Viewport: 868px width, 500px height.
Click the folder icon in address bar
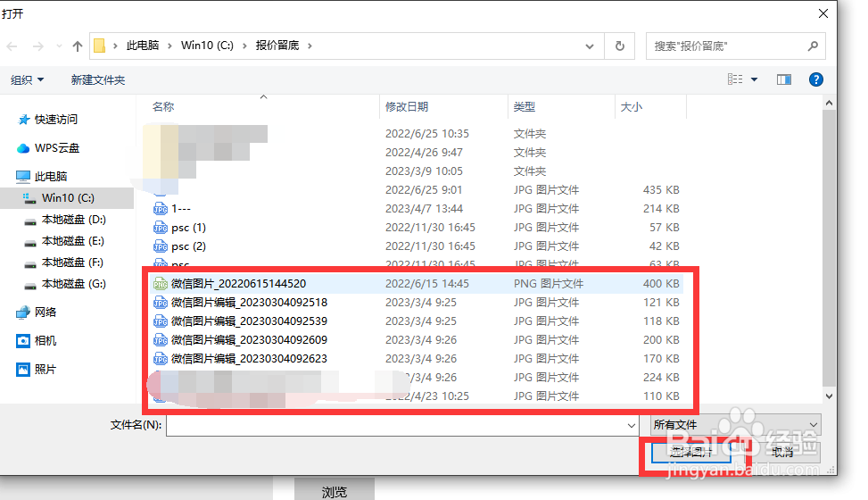pos(100,46)
